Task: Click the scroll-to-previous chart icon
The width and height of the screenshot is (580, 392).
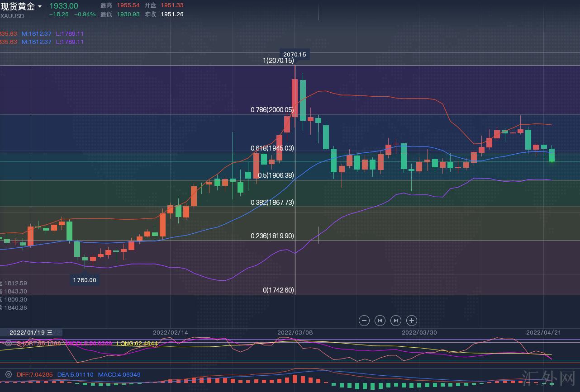Action: click(380, 321)
